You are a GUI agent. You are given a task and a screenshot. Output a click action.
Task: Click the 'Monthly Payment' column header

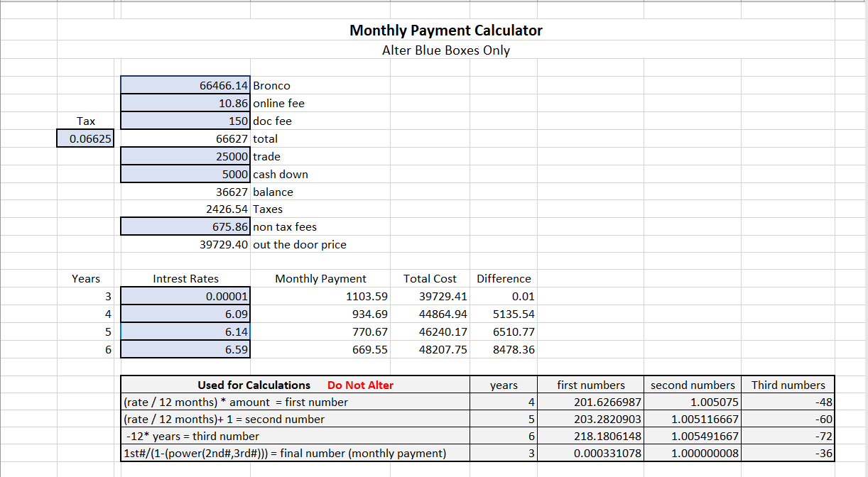coord(321,279)
